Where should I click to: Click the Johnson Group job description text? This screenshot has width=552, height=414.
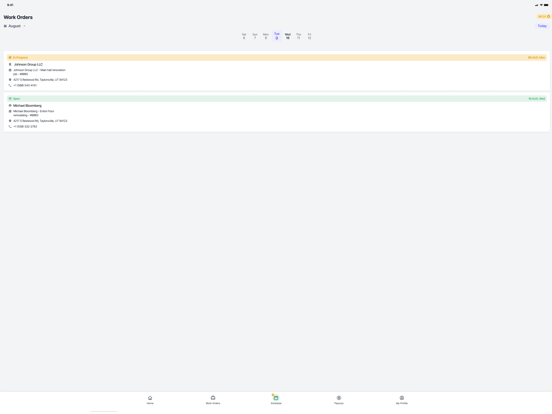[x=39, y=72]
